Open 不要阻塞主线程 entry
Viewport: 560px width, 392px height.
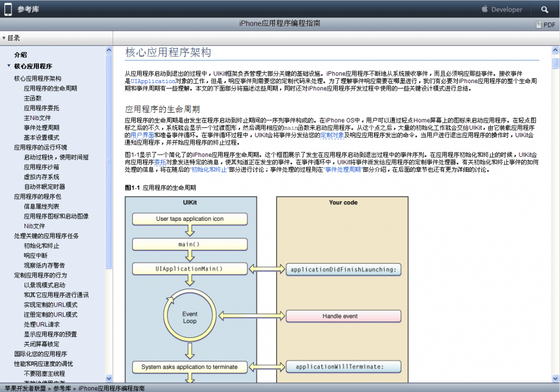point(44,373)
